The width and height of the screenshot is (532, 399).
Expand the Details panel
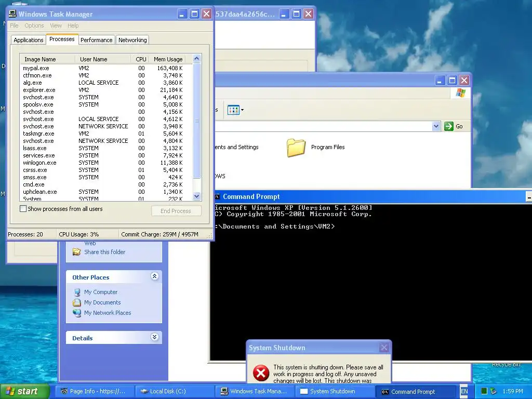(154, 337)
